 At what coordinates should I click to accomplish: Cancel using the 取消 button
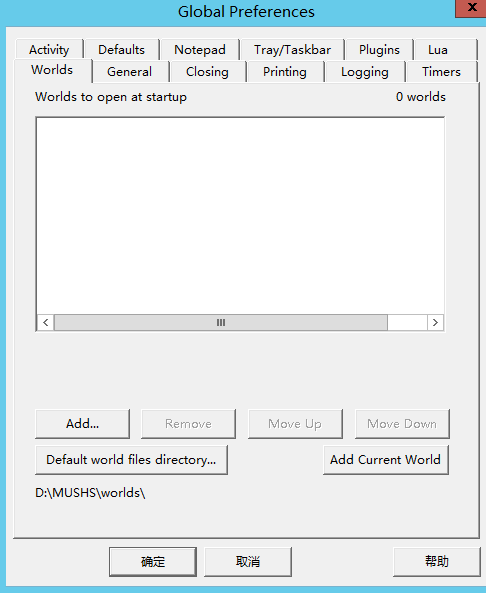(x=248, y=562)
